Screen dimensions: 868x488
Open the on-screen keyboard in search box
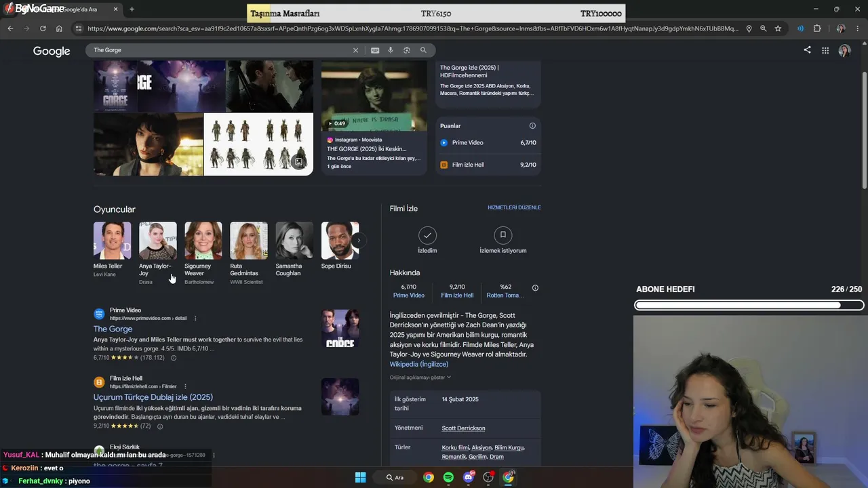coord(375,50)
